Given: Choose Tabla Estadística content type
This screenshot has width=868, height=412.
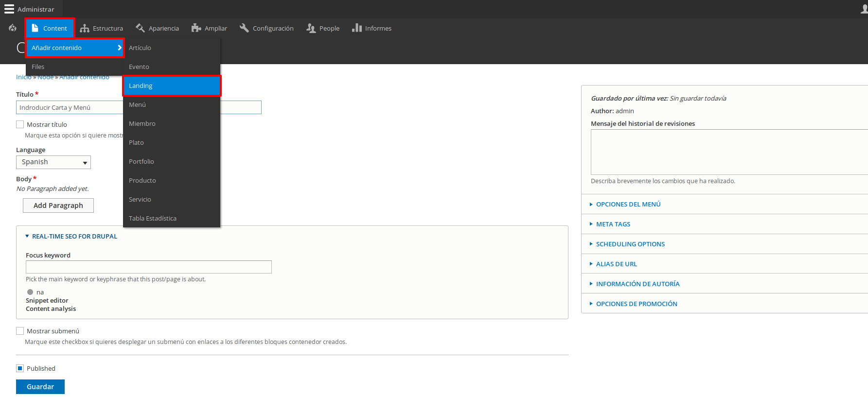Looking at the screenshot, I should 172,218.
